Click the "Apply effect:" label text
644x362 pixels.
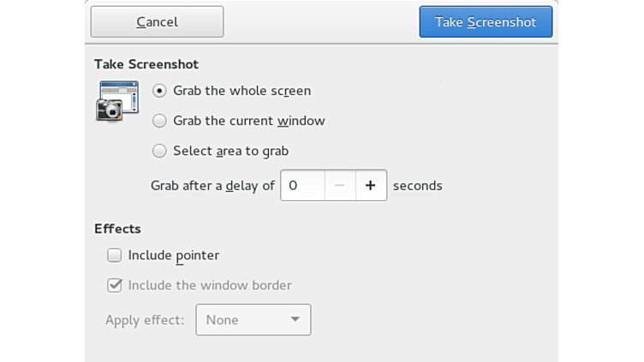[x=145, y=320]
